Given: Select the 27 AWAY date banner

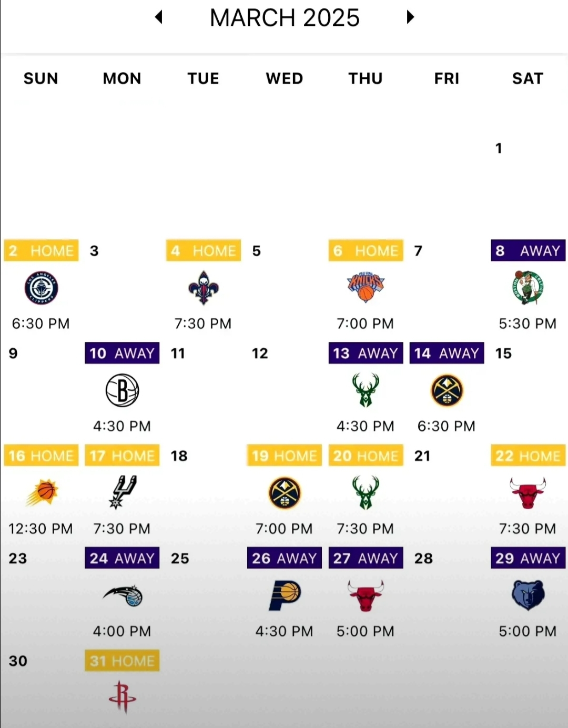Looking at the screenshot, I should coord(366,558).
